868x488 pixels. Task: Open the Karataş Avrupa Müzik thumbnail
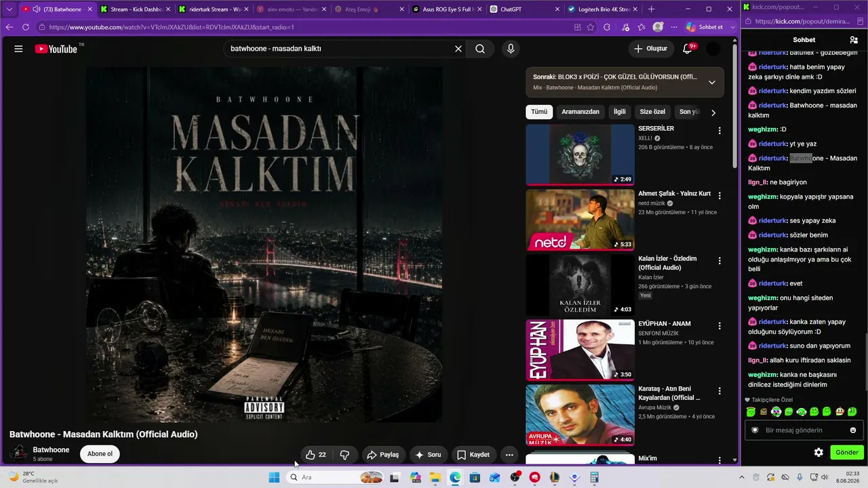580,415
